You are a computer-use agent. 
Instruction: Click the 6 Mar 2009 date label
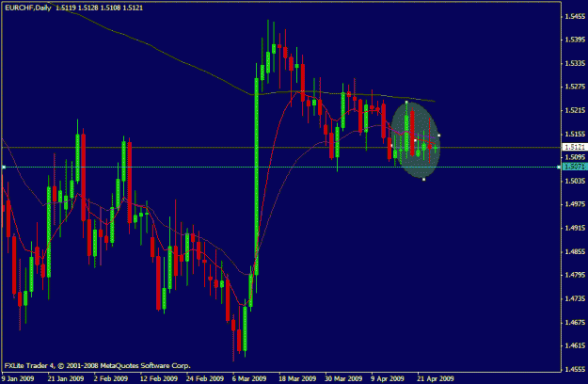pos(249,378)
